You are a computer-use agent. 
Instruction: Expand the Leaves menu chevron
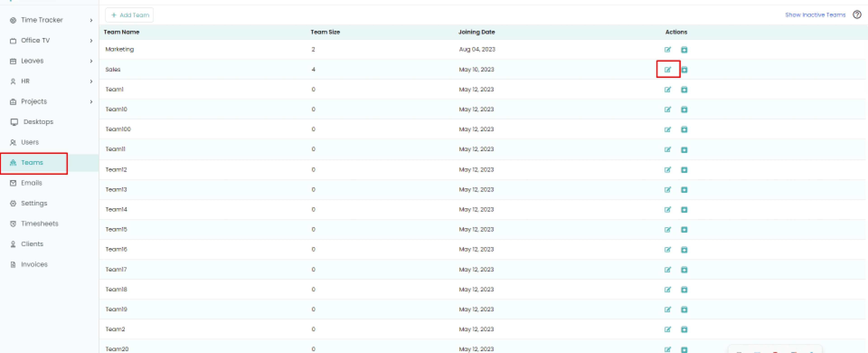pyautogui.click(x=91, y=61)
